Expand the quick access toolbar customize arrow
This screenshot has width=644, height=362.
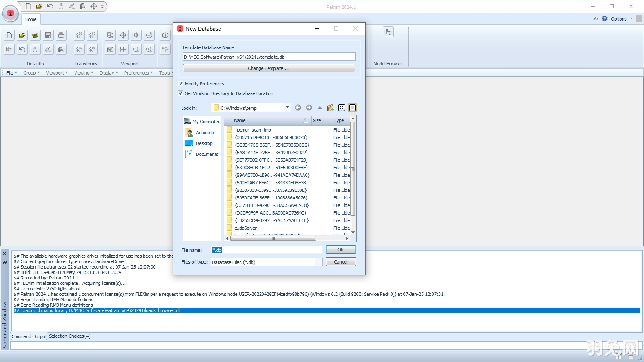[x=102, y=7]
